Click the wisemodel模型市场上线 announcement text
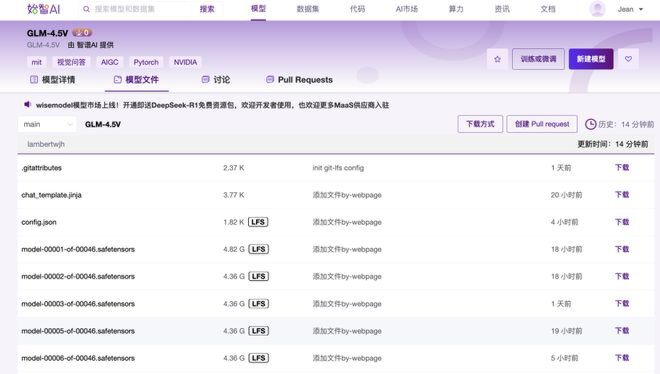660x374 pixels. 212,105
